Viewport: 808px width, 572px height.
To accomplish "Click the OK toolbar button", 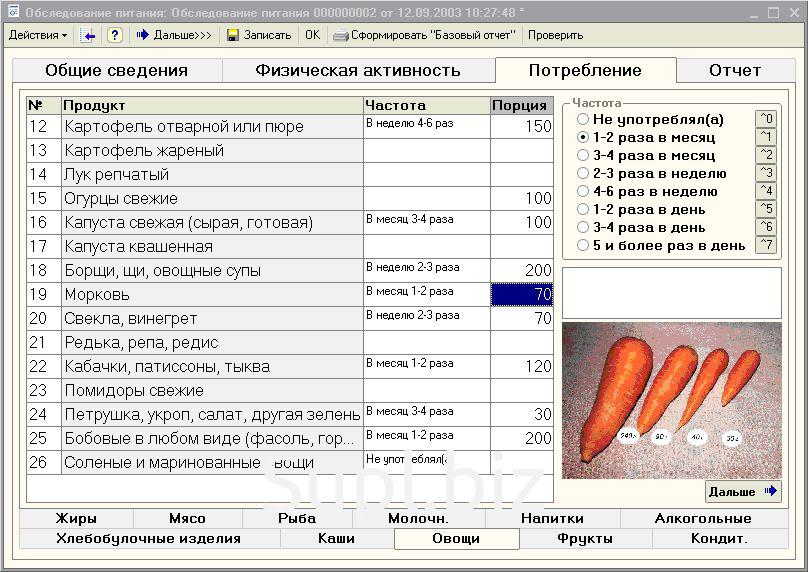I will click(313, 35).
